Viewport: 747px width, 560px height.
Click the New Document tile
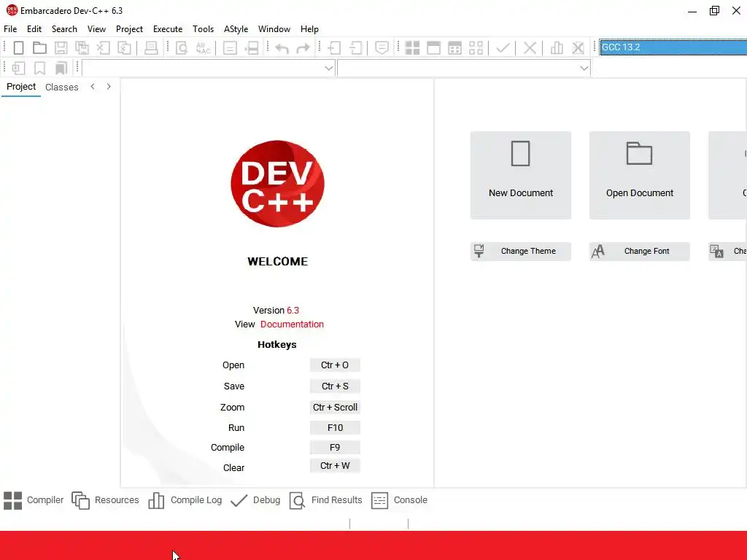521,175
